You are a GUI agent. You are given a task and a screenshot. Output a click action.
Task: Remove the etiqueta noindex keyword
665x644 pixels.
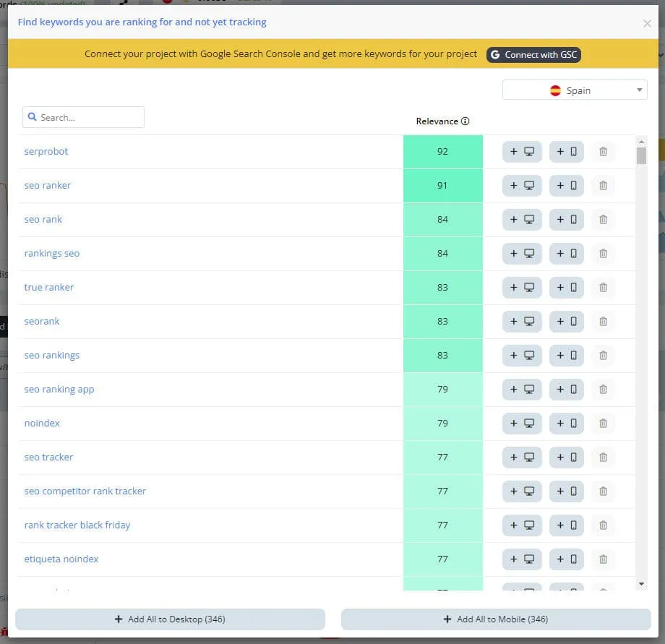603,559
